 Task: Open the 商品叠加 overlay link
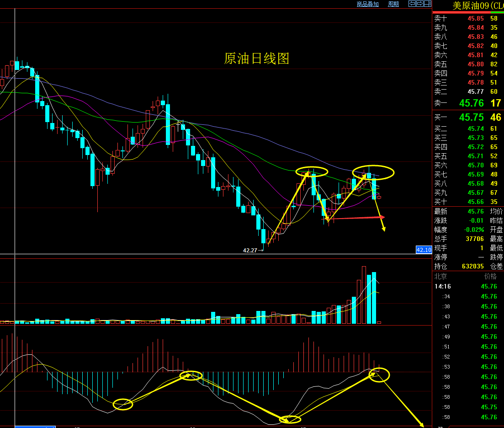(x=367, y=4)
